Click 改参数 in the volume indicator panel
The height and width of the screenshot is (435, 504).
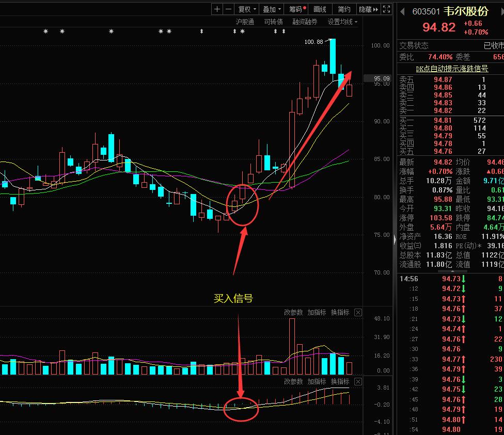(x=293, y=312)
